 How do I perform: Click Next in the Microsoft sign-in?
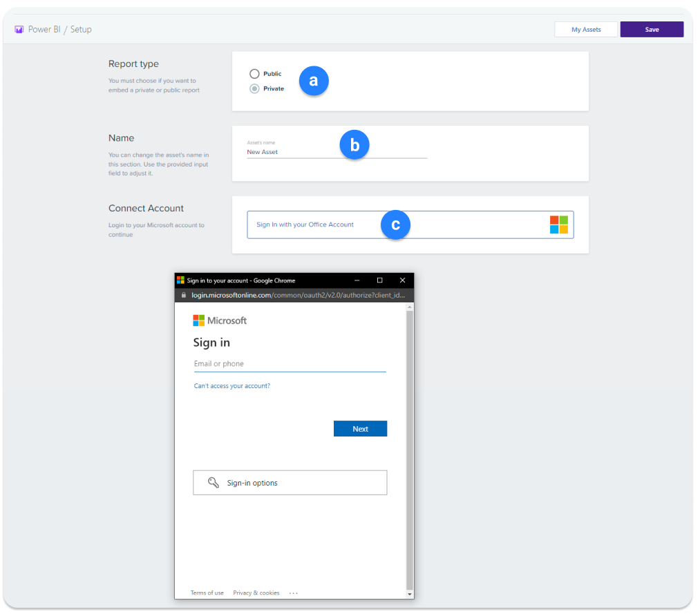click(x=360, y=429)
